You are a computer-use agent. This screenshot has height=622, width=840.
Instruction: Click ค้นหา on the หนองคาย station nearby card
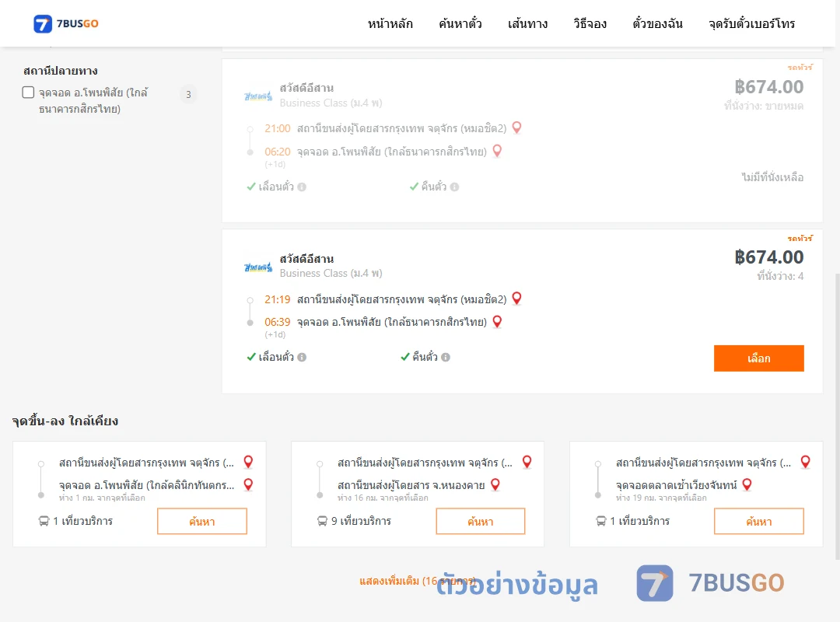tap(481, 521)
